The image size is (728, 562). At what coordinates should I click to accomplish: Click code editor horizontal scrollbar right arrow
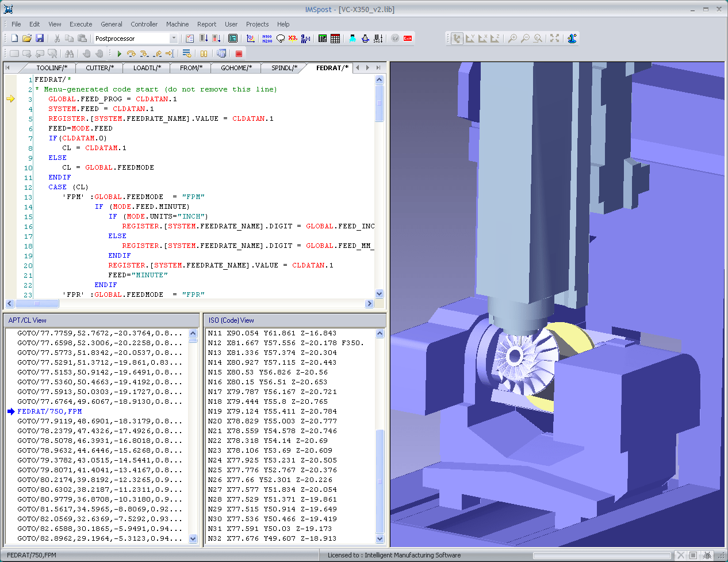click(x=369, y=303)
